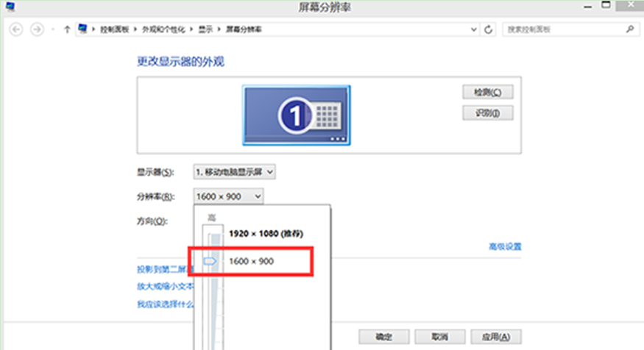Click the window system icon in title bar
Viewport: 644px width, 350px height.
tap(10, 7)
